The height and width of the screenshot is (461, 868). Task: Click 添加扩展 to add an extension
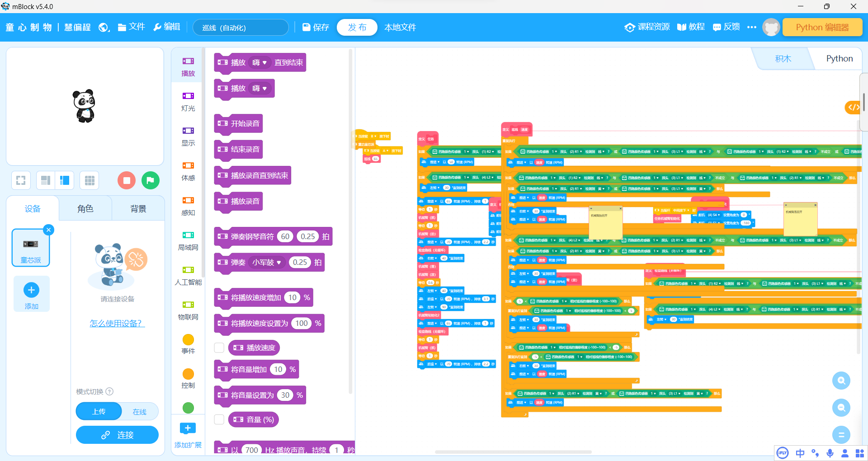point(188,436)
